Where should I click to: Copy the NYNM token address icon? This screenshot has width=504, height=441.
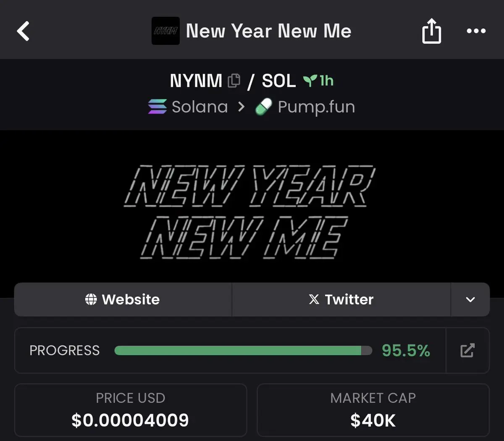point(234,81)
